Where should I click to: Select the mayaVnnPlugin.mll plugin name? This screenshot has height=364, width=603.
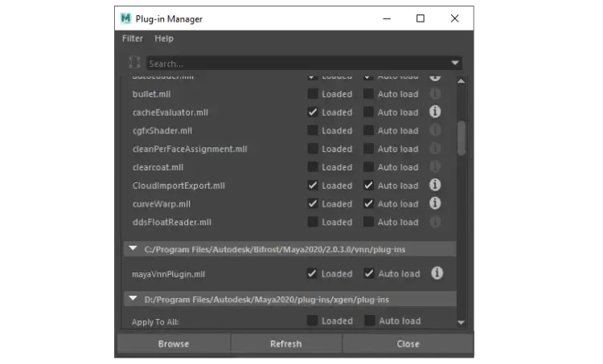(169, 274)
